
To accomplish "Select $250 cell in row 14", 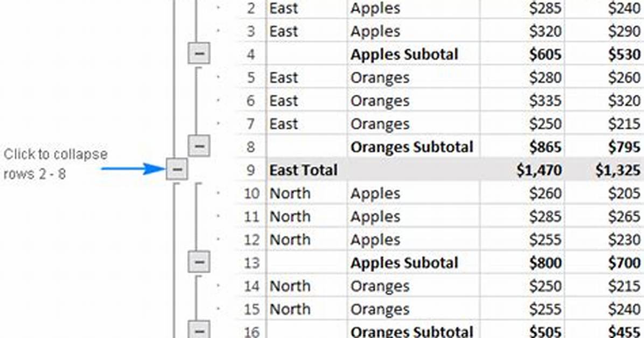I will (x=522, y=286).
